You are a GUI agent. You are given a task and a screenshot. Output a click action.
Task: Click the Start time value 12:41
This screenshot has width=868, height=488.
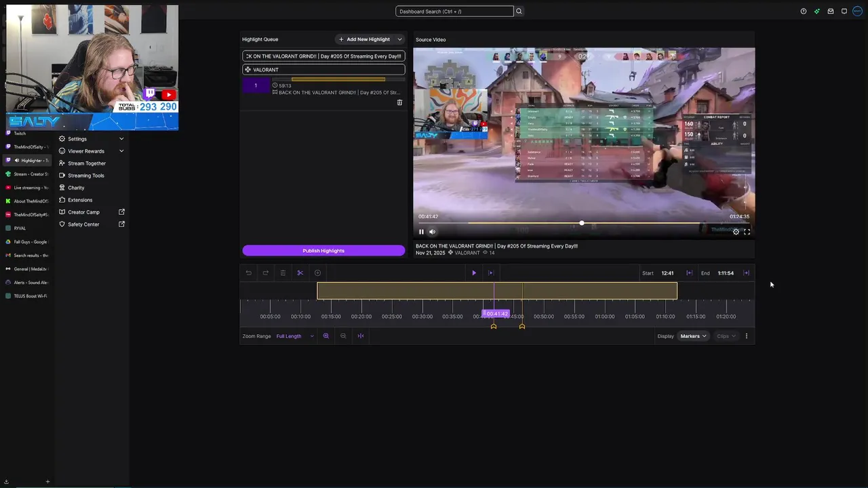point(668,273)
